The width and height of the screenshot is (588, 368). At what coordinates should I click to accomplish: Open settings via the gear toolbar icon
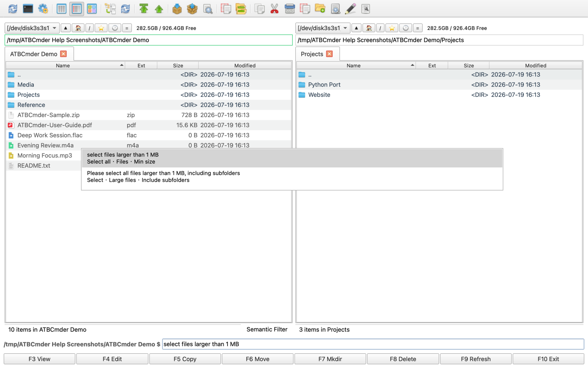click(43, 9)
